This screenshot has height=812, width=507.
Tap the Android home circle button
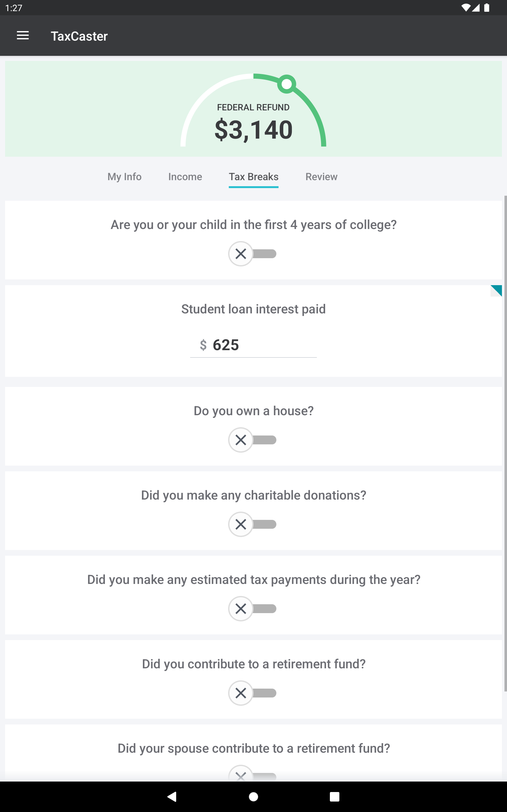point(253,796)
